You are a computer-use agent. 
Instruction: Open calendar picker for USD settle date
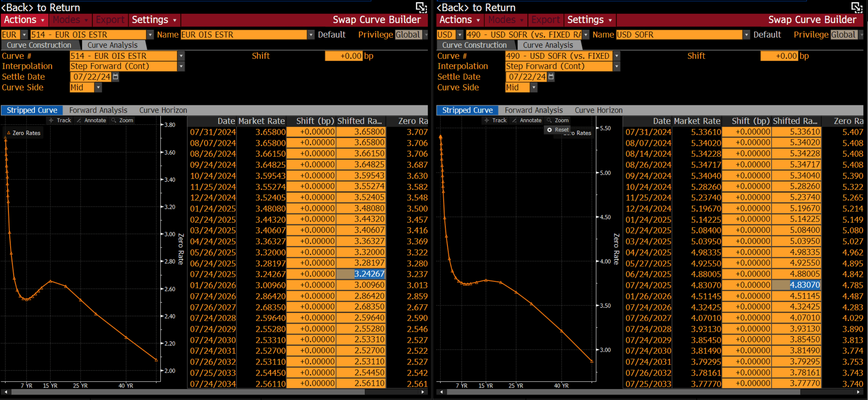click(x=551, y=77)
